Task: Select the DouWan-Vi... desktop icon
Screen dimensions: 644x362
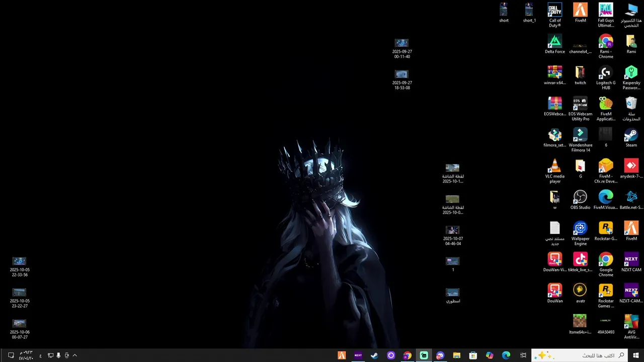Action: (555, 262)
